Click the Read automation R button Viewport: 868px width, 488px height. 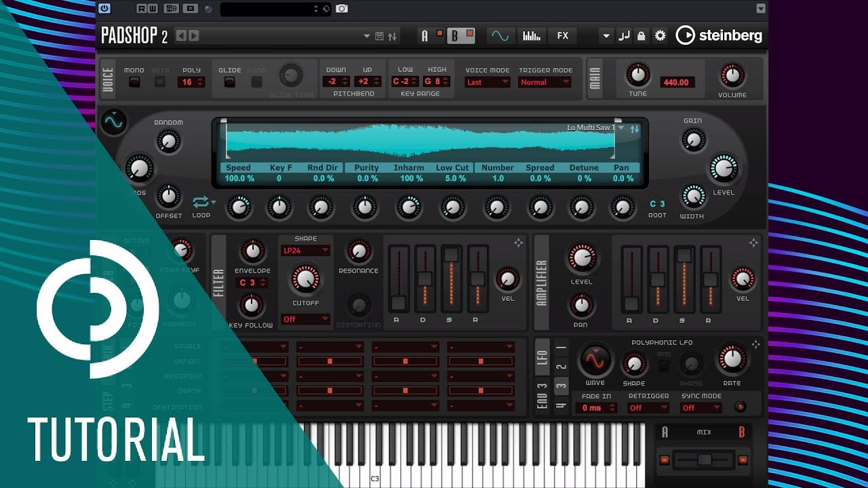tap(142, 9)
